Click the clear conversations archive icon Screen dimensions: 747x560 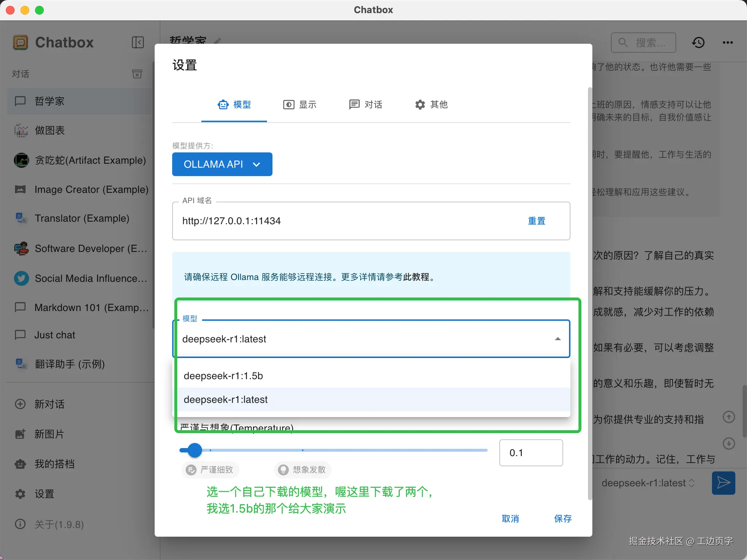pos(137,74)
